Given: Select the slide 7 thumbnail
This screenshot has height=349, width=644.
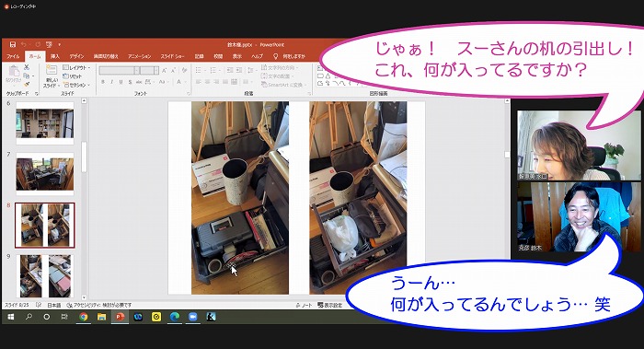Looking at the screenshot, I should (x=45, y=173).
